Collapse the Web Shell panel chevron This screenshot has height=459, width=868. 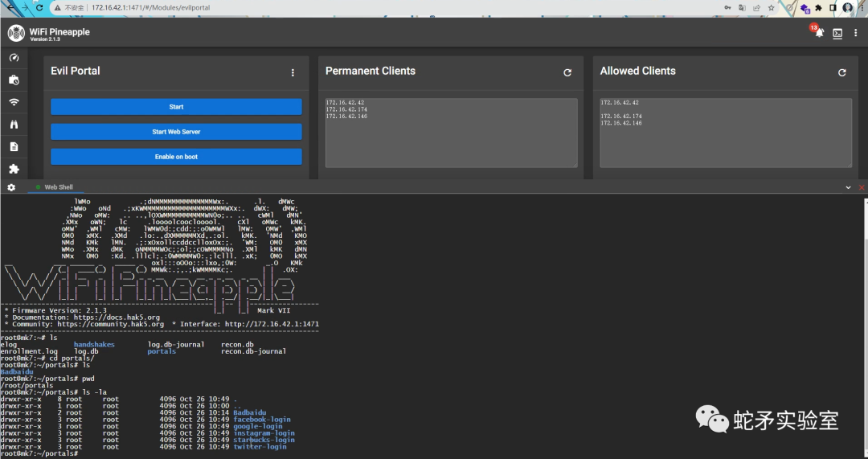click(x=848, y=187)
